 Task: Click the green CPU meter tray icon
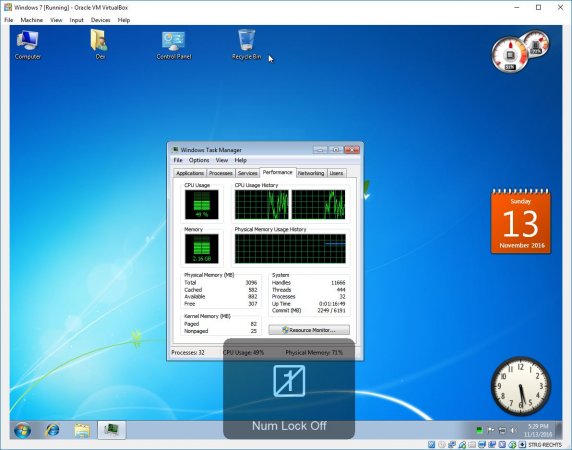[479, 430]
